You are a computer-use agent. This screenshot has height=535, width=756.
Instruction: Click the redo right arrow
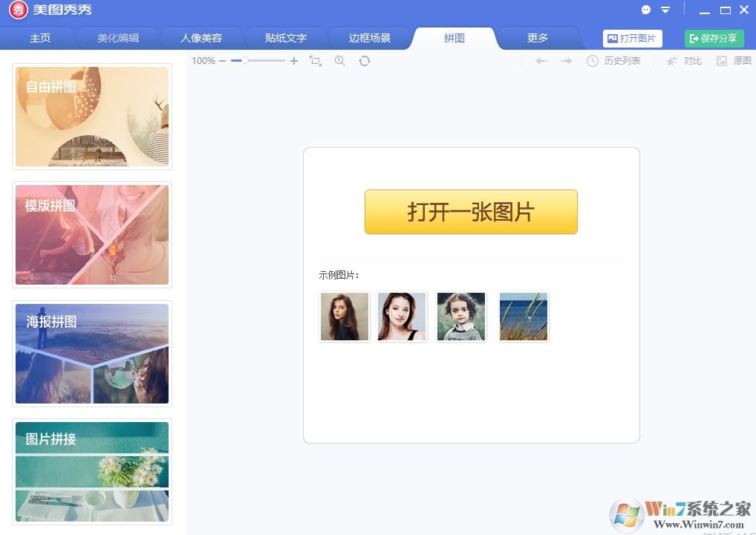pyautogui.click(x=567, y=61)
